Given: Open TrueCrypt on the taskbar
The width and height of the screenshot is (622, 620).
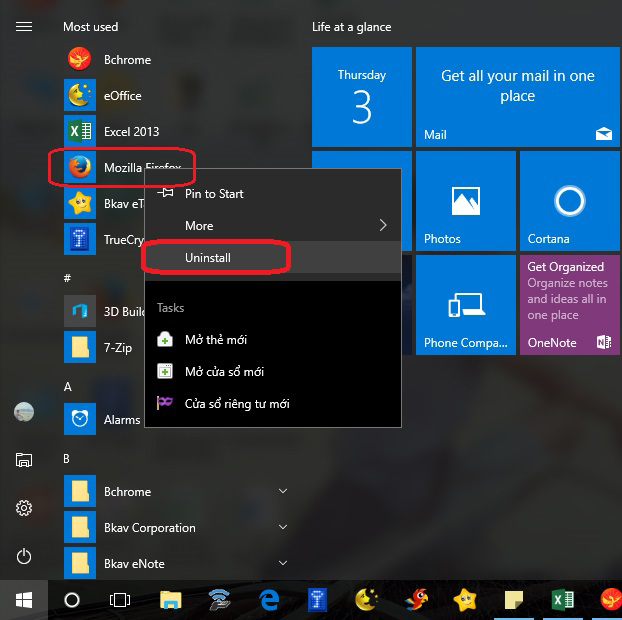Looking at the screenshot, I should (x=317, y=600).
